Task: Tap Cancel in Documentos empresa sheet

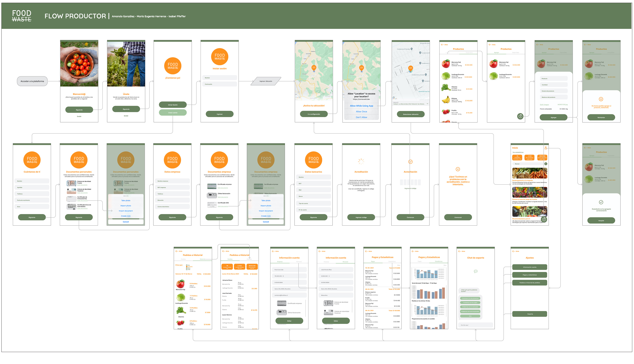Action: [x=266, y=222]
